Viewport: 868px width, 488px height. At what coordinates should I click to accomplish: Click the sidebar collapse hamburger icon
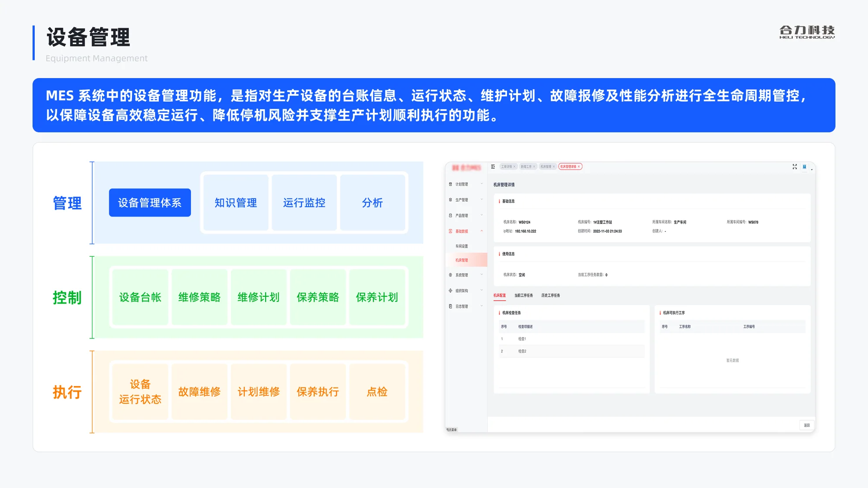coord(493,167)
